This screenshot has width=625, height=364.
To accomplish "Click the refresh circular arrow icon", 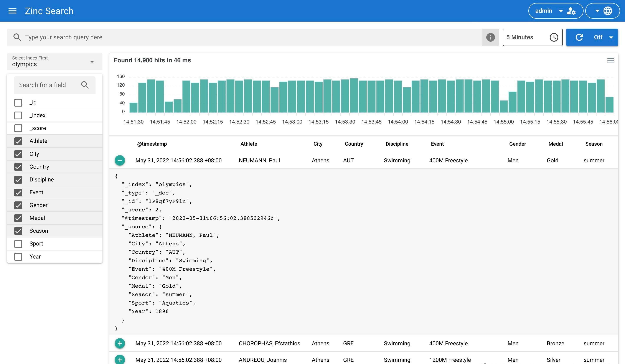I will [x=579, y=37].
